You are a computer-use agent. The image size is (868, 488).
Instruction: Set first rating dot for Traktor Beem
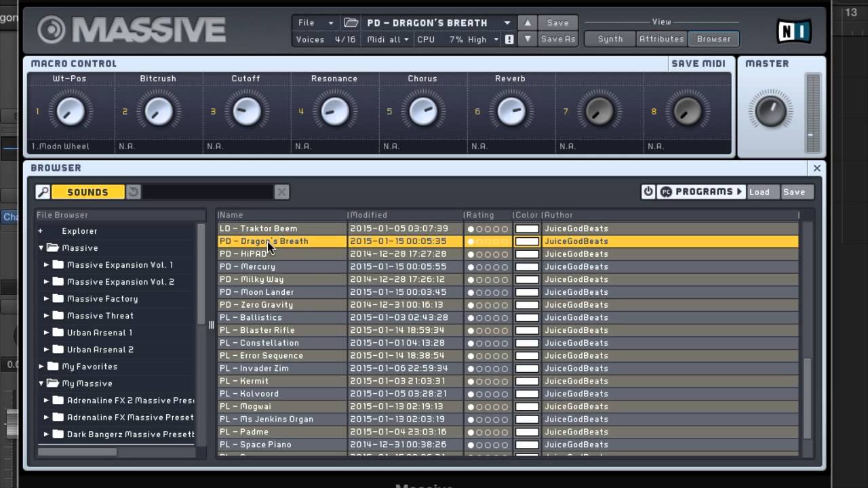coord(471,229)
